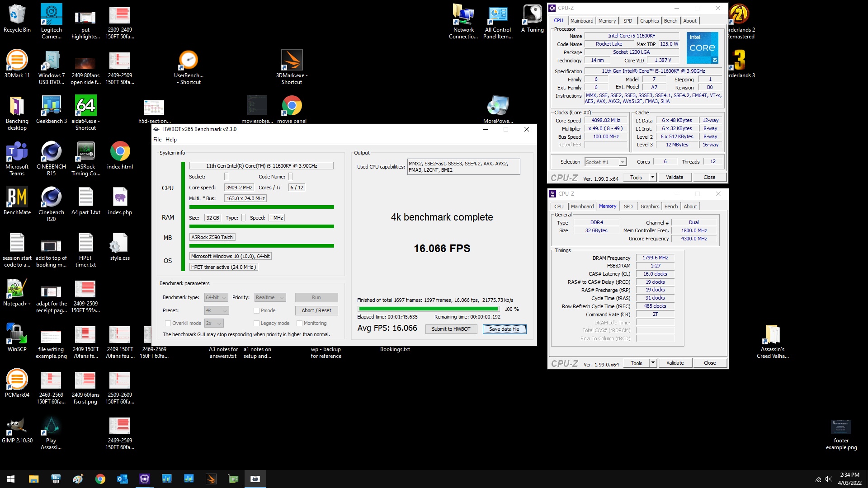This screenshot has width=868, height=488.
Task: Expand the Preset 4k dropdown
Action: click(x=217, y=310)
